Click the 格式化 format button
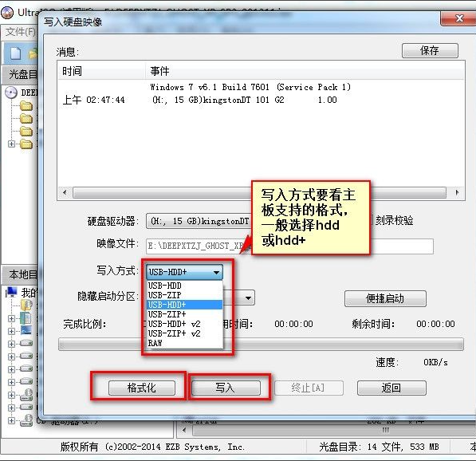Viewport: 476px width, 461px height. (x=142, y=388)
